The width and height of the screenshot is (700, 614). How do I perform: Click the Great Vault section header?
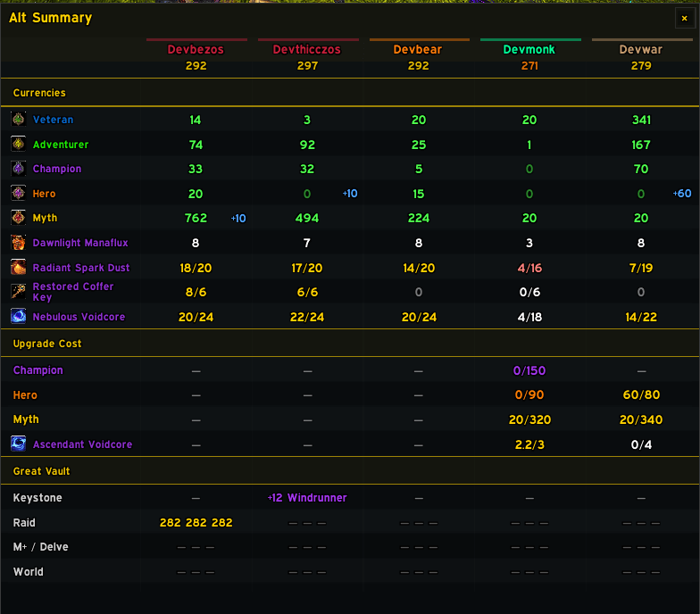click(x=41, y=471)
